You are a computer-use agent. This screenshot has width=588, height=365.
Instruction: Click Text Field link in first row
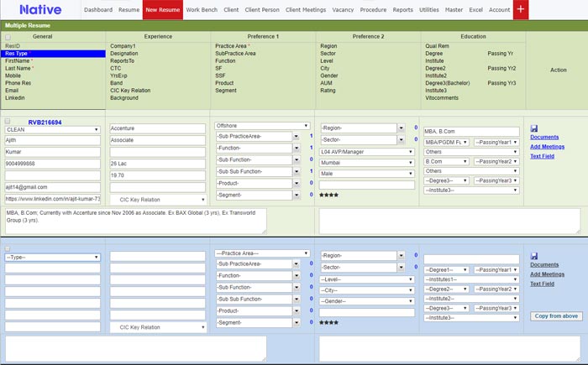point(542,156)
